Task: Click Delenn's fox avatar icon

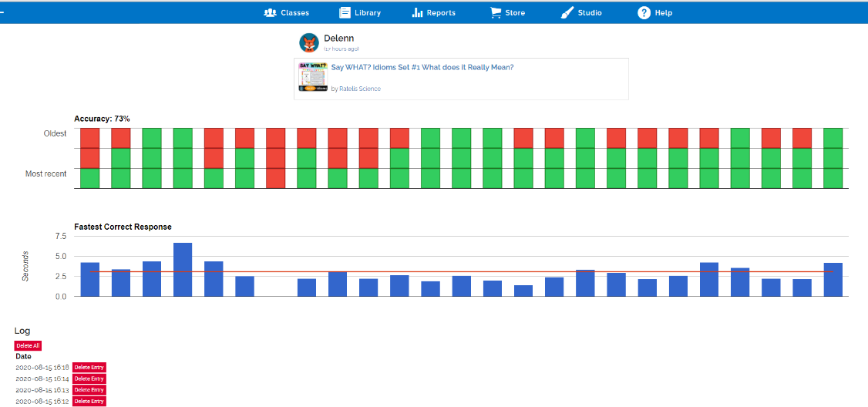Action: pyautogui.click(x=309, y=42)
